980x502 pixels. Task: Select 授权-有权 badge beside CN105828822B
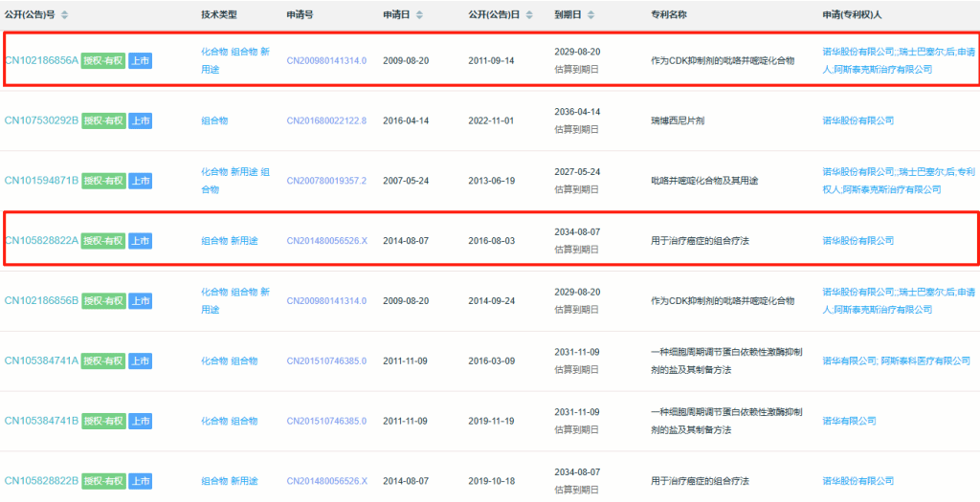103,481
